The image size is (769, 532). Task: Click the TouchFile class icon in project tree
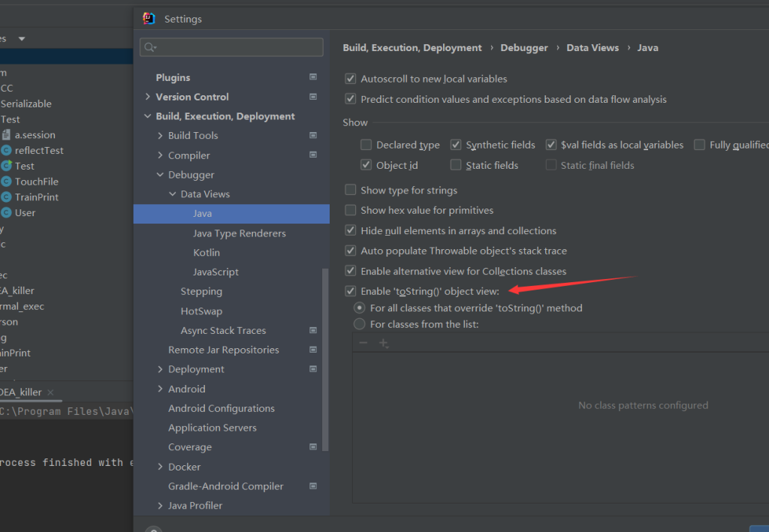pyautogui.click(x=7, y=182)
